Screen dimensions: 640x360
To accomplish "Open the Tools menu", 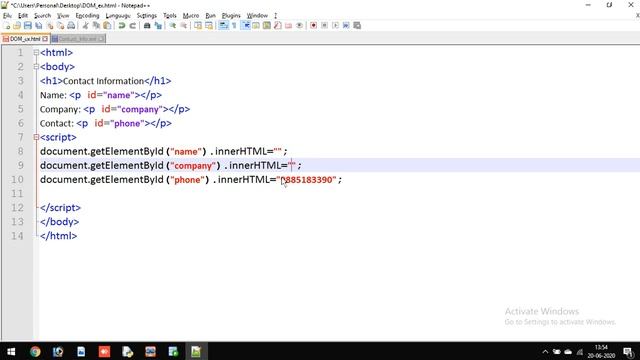I will 170,16.
